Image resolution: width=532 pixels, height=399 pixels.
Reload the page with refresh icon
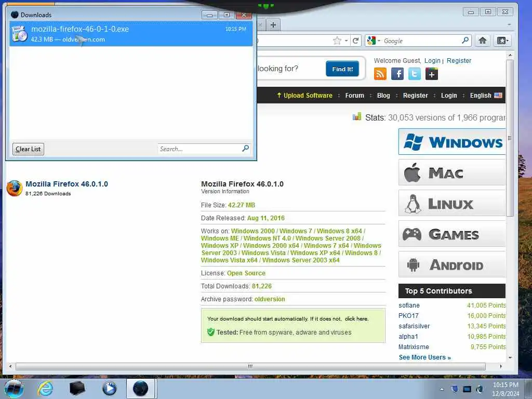tap(355, 41)
